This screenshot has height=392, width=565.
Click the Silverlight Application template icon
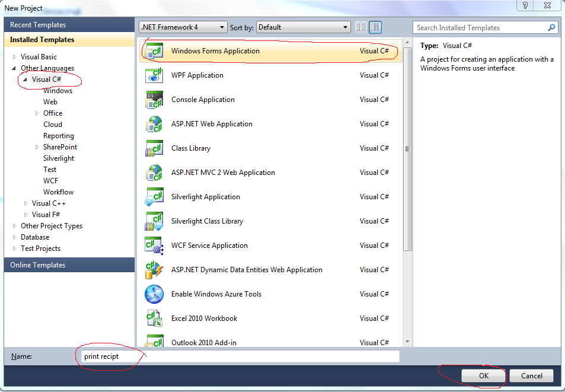click(x=154, y=197)
